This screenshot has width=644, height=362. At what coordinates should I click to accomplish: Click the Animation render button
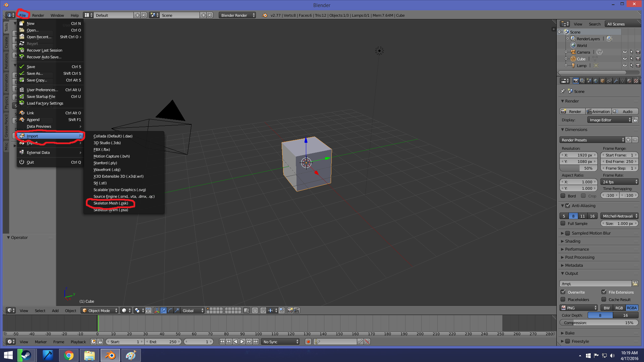pyautogui.click(x=598, y=111)
